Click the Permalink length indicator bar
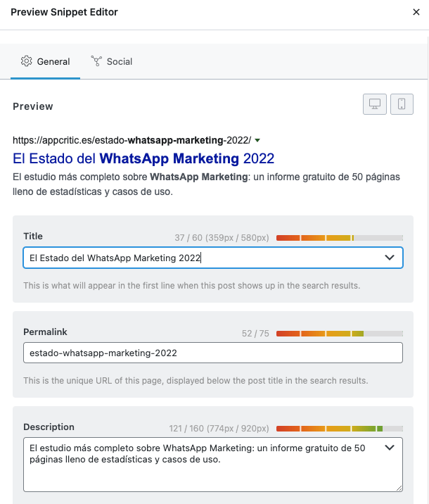429x504 pixels. 340,333
